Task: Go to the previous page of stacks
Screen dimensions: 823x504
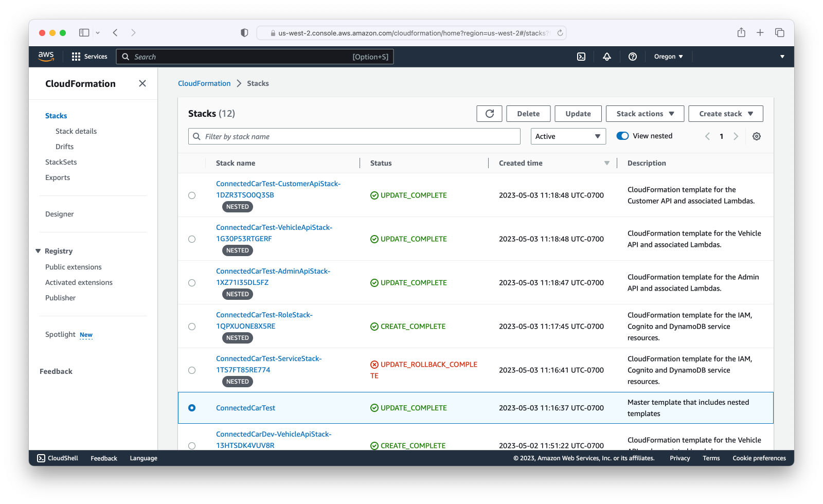Action: 707,136
